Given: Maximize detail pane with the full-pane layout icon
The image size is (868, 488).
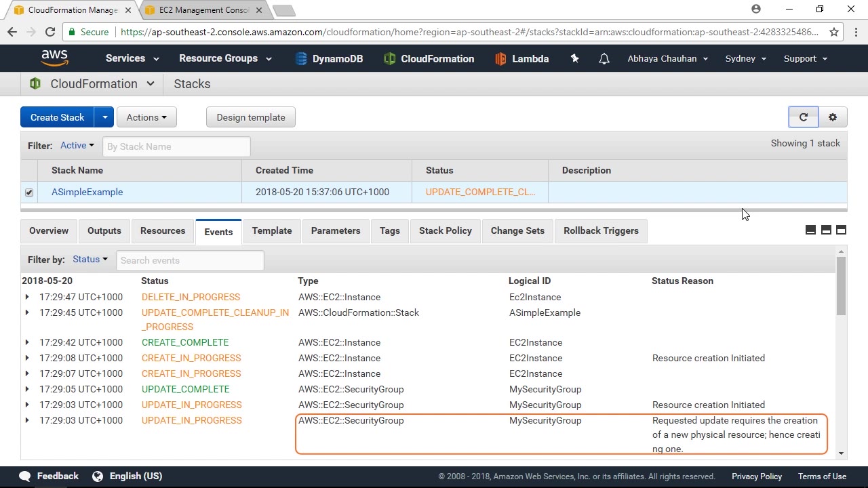Looking at the screenshot, I should pos(841,230).
